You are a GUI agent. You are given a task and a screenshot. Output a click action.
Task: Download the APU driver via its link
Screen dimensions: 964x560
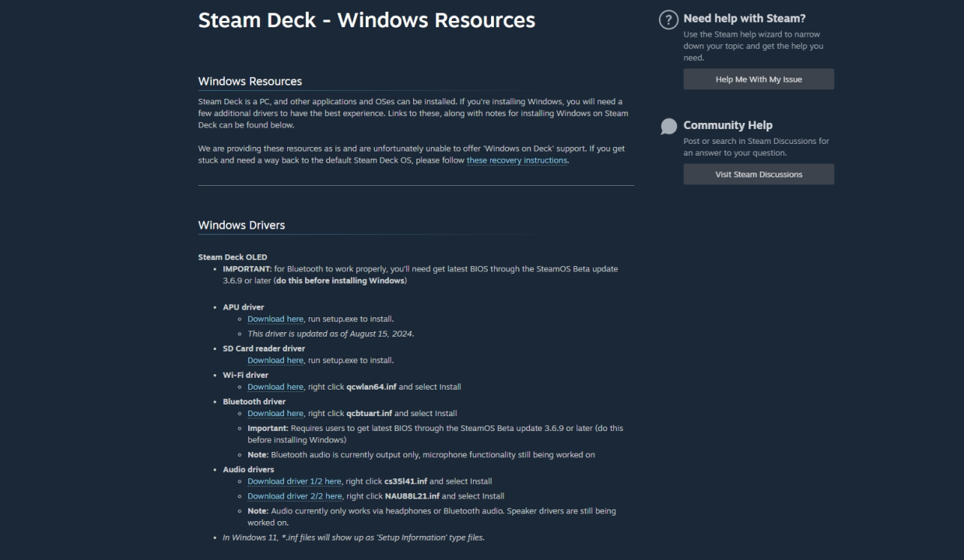[275, 319]
